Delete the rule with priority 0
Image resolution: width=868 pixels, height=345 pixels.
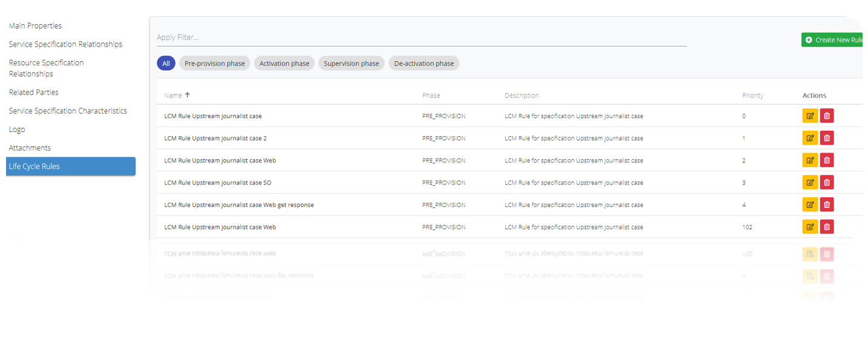coord(827,116)
